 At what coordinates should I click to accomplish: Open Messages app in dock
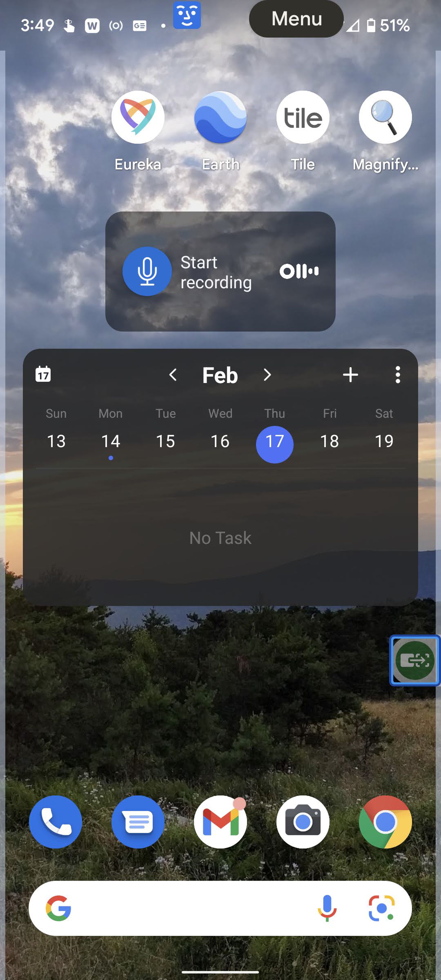tap(138, 821)
